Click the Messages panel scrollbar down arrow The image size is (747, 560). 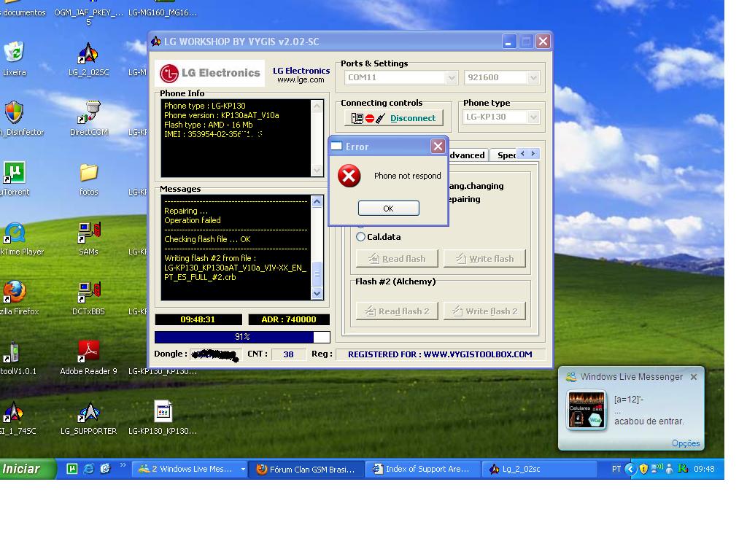[x=317, y=294]
